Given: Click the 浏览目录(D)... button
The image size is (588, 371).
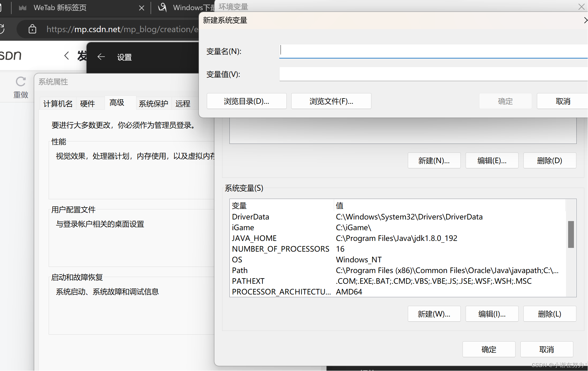Looking at the screenshot, I should pos(247,101).
